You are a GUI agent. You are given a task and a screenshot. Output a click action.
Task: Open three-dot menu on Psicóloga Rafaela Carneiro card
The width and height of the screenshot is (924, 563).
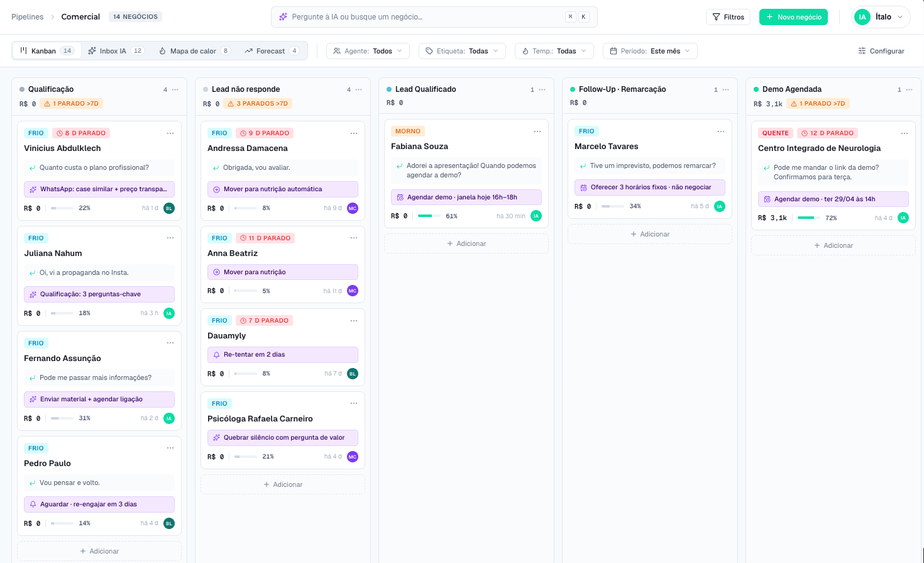353,404
